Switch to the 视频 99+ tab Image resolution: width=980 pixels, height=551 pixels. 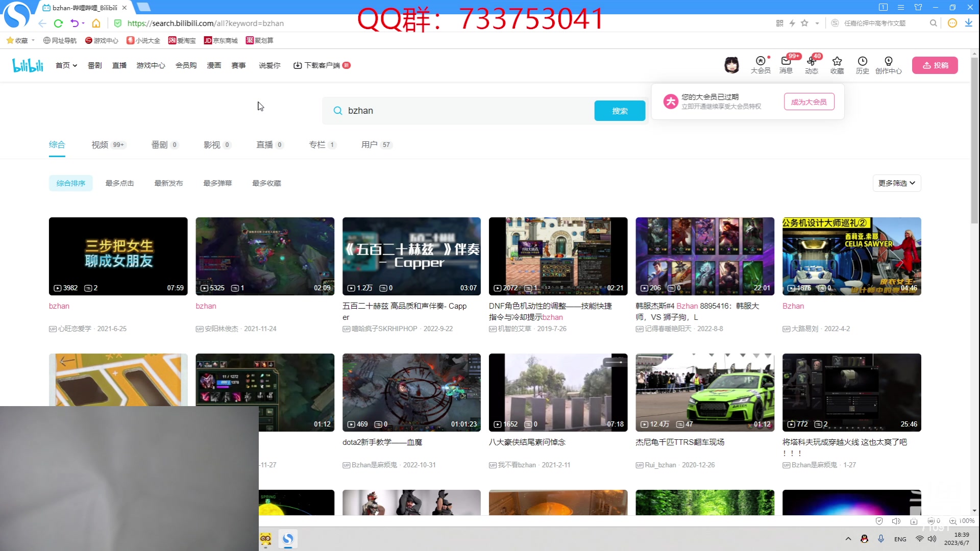108,145
